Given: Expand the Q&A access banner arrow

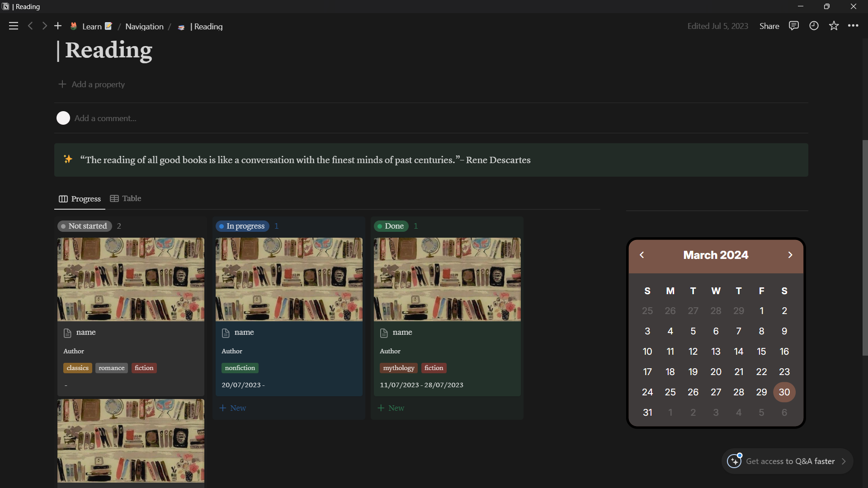Looking at the screenshot, I should [x=844, y=461].
